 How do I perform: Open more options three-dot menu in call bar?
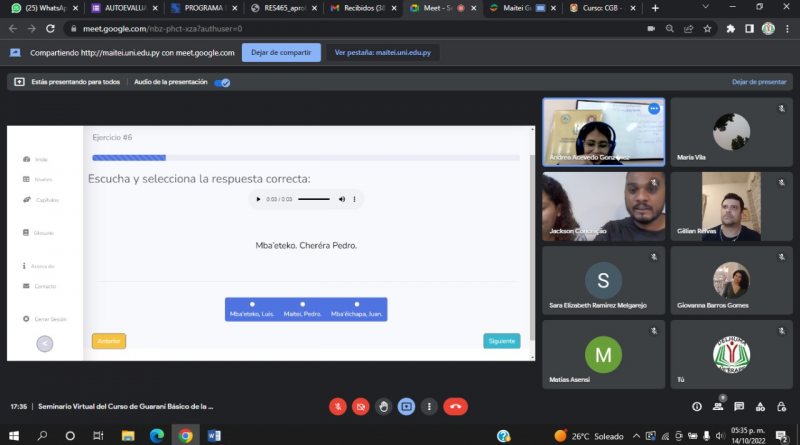click(x=429, y=406)
